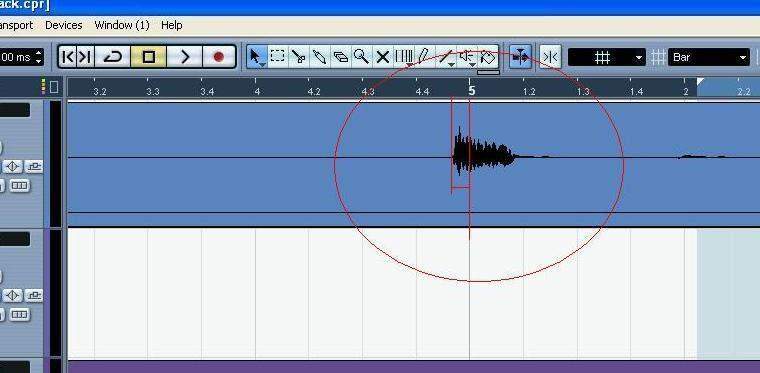Activate the Zoom magnifier tool
This screenshot has width=760, height=373.
[x=362, y=57]
